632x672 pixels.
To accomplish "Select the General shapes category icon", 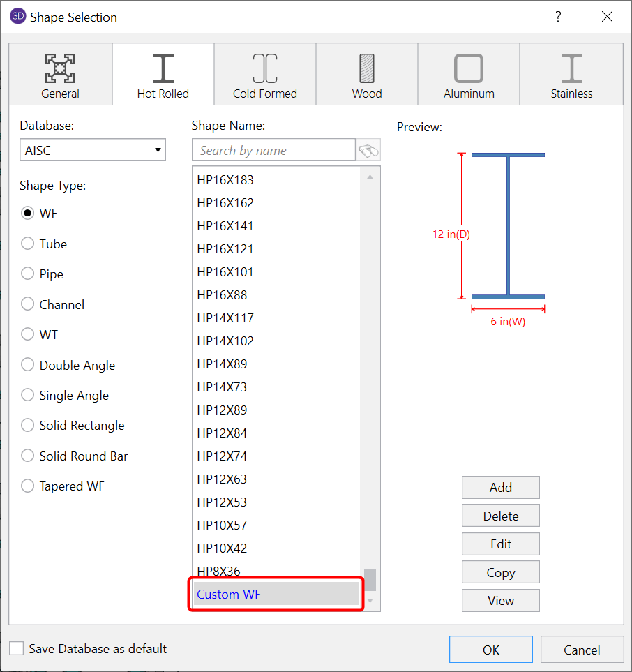I will (59, 66).
